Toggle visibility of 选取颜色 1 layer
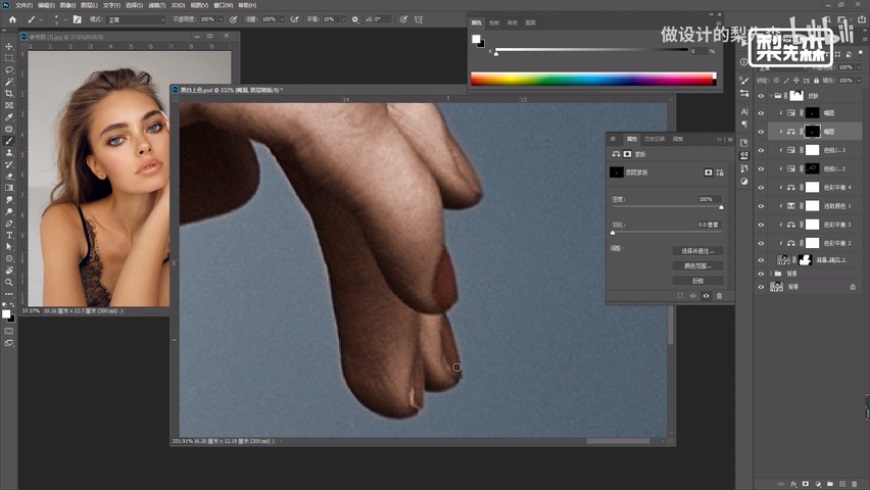 [761, 206]
